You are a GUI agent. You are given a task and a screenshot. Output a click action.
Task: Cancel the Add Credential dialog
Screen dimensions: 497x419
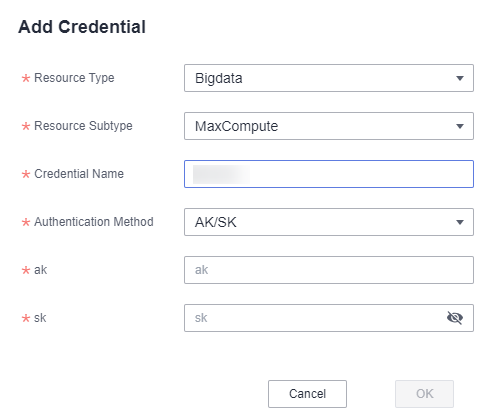tap(307, 394)
